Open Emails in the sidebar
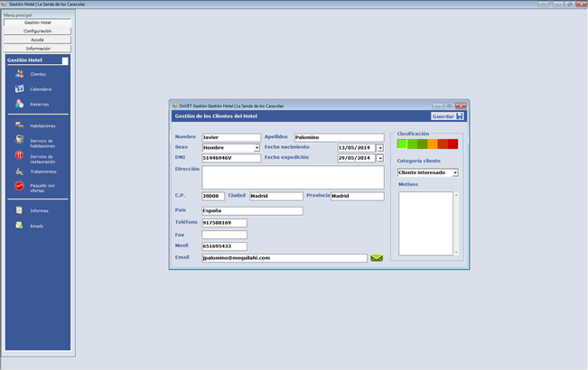 (19, 226)
